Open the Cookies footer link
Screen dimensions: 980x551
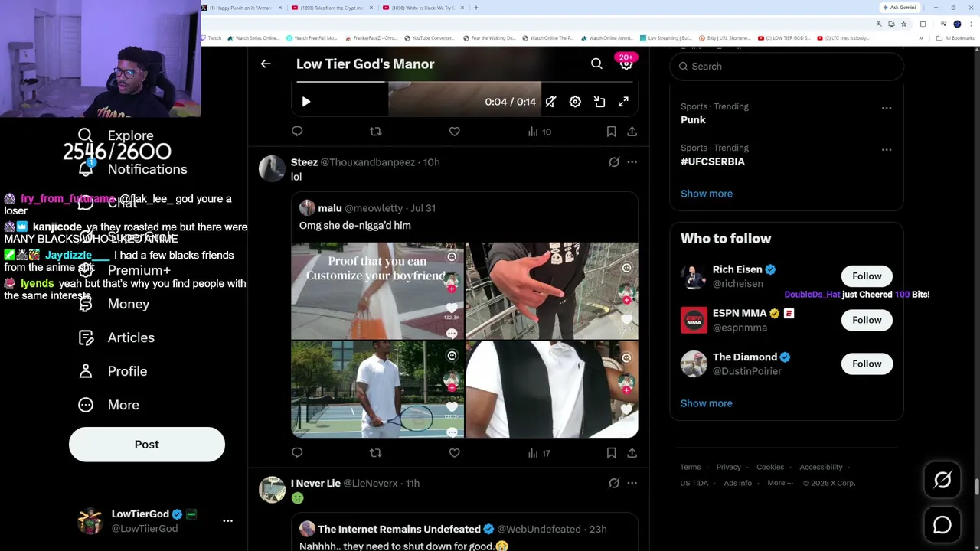tap(770, 467)
